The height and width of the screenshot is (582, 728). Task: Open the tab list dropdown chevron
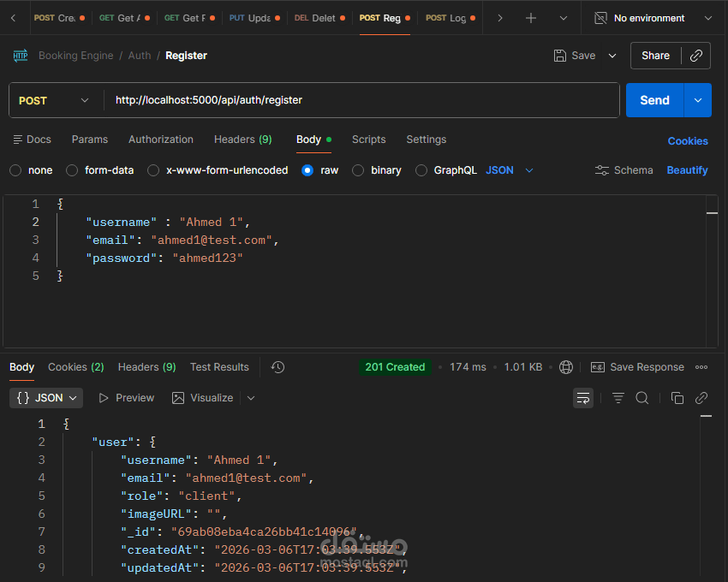point(564,18)
